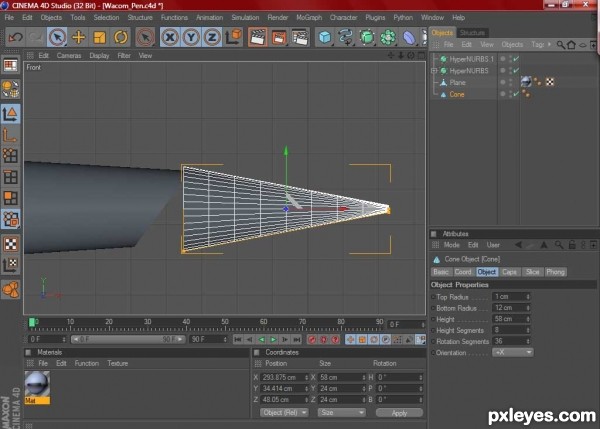Toggle HyperNURBS.1 enable checkmark

pos(516,59)
